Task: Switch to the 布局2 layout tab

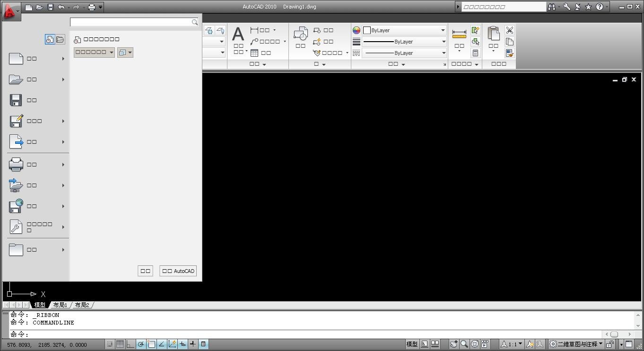Action: coord(82,305)
